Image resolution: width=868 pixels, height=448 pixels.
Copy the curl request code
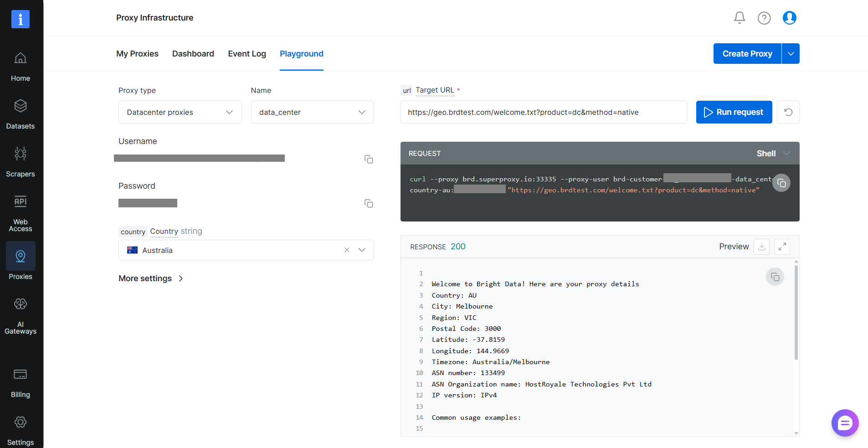[781, 183]
